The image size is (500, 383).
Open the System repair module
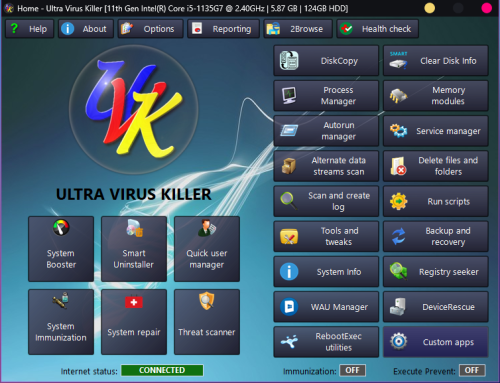pos(134,322)
